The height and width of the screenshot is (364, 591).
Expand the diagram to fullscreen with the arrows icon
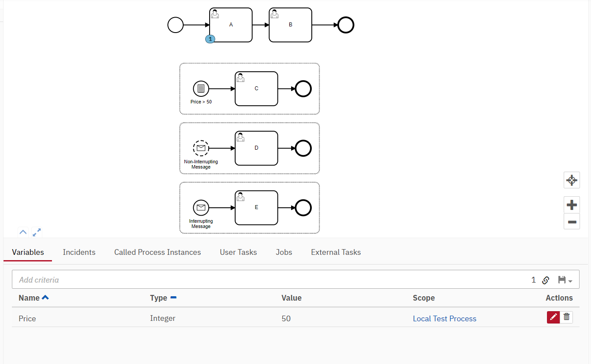[37, 232]
